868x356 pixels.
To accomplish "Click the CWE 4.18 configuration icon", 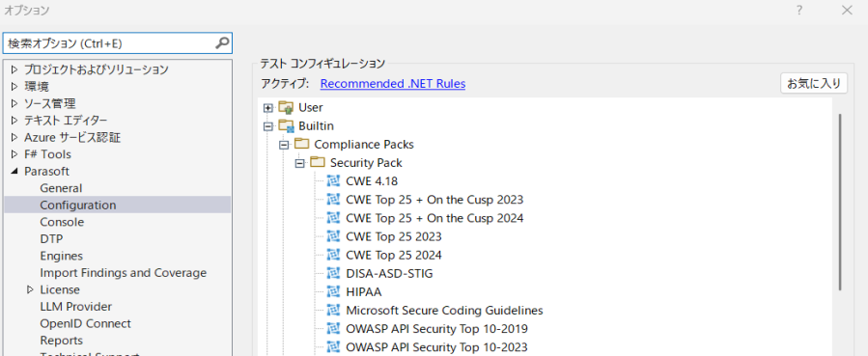I will click(333, 180).
